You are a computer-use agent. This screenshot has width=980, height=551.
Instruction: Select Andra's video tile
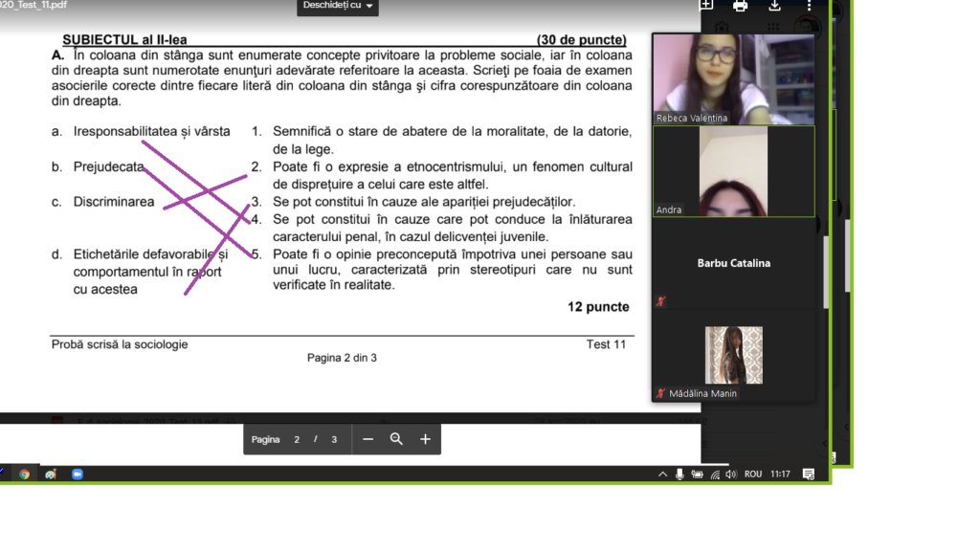point(733,171)
